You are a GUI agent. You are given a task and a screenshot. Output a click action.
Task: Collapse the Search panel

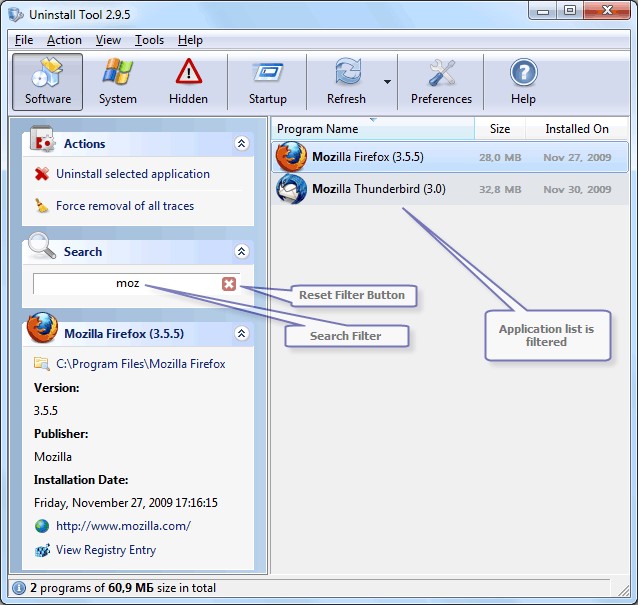[242, 251]
